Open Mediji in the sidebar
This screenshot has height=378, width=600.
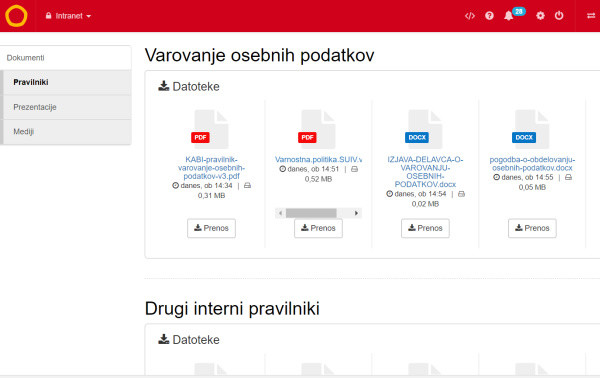point(66,132)
